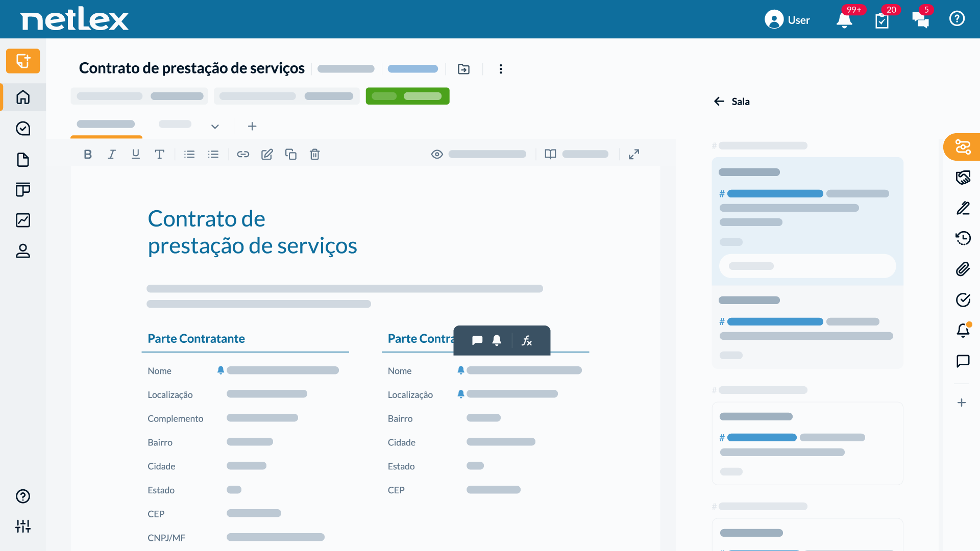980x551 pixels.
Task: Expand the tab dropdown chevron
Action: 215,127
